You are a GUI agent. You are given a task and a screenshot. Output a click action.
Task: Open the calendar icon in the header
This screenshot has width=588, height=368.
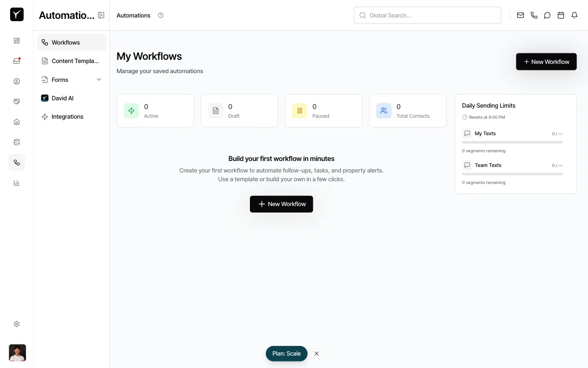[560, 15]
